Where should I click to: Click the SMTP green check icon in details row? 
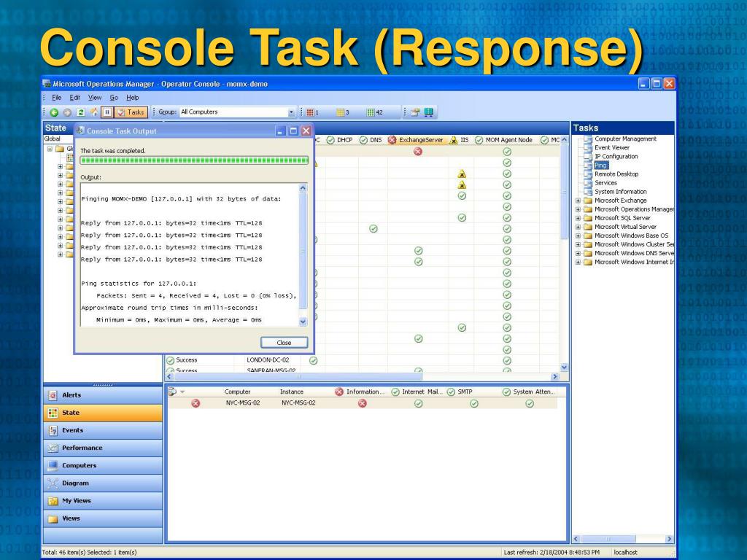coord(474,403)
